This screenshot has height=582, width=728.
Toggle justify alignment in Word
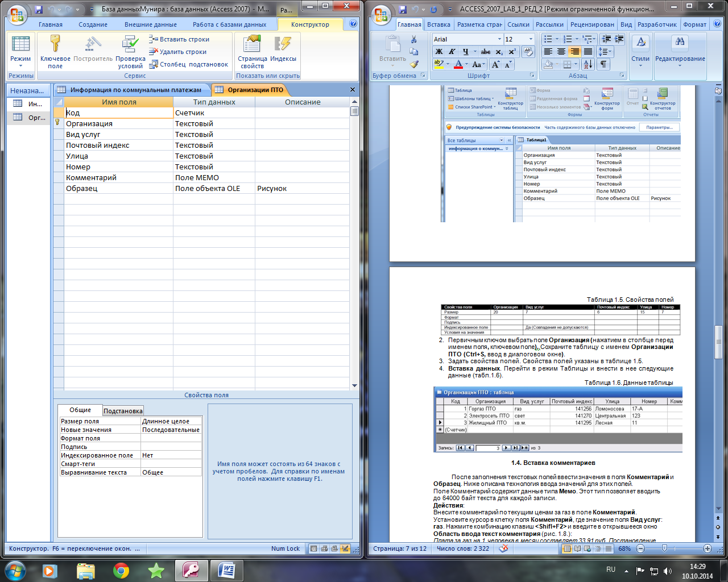point(588,52)
